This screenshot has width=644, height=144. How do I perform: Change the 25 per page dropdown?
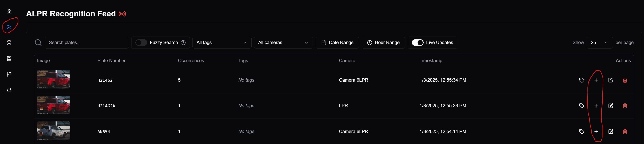[599, 43]
